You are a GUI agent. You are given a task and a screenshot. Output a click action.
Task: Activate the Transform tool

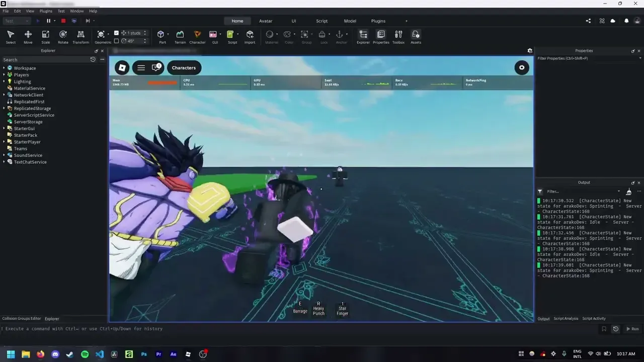(x=80, y=37)
